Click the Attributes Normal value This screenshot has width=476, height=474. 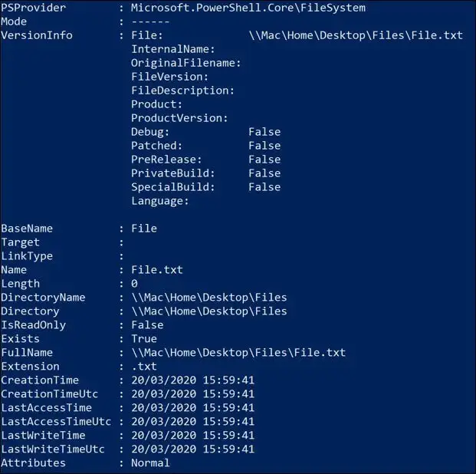pos(150,463)
